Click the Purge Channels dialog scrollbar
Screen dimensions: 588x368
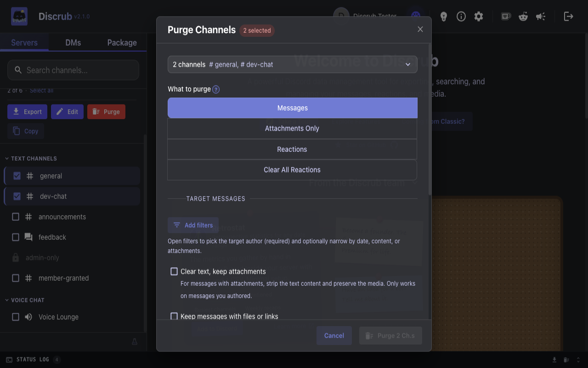[x=430, y=119]
